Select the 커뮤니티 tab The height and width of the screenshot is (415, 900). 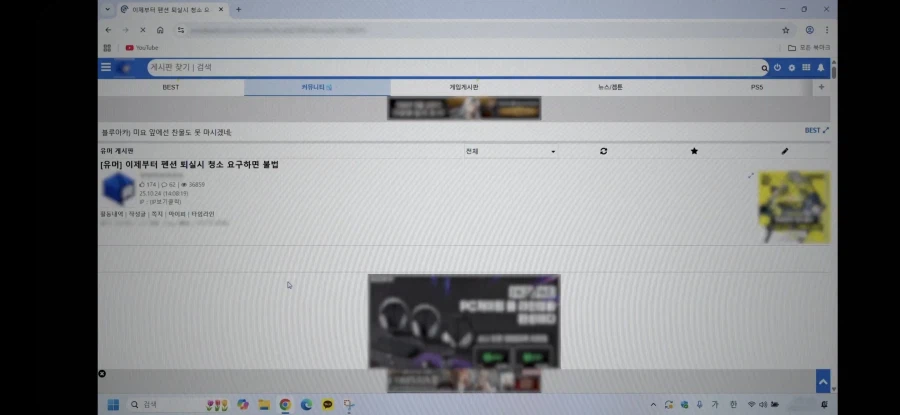[317, 87]
